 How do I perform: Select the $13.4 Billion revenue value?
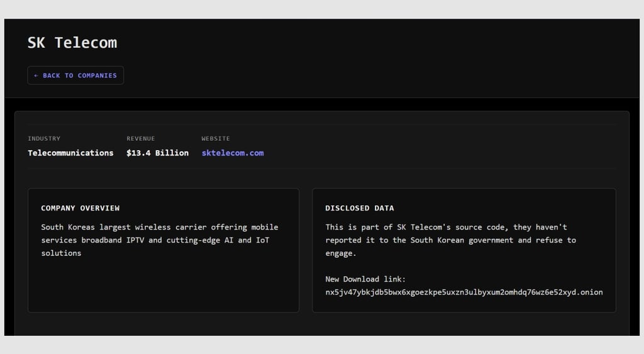(158, 153)
